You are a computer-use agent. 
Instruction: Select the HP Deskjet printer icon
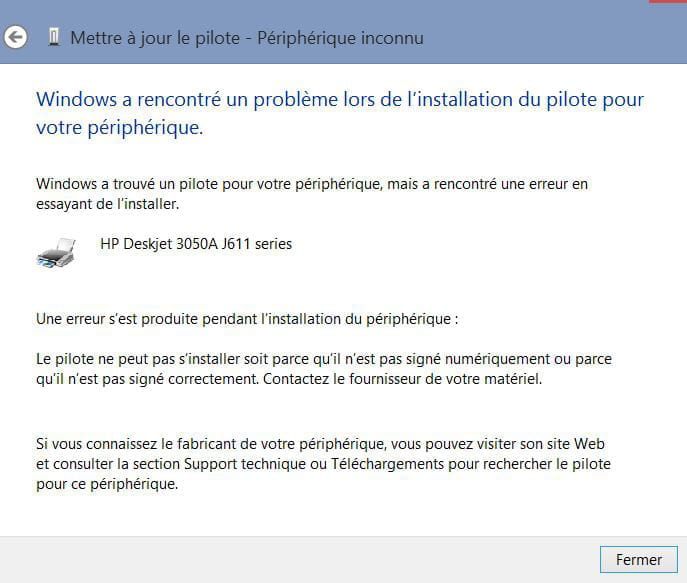(57, 253)
